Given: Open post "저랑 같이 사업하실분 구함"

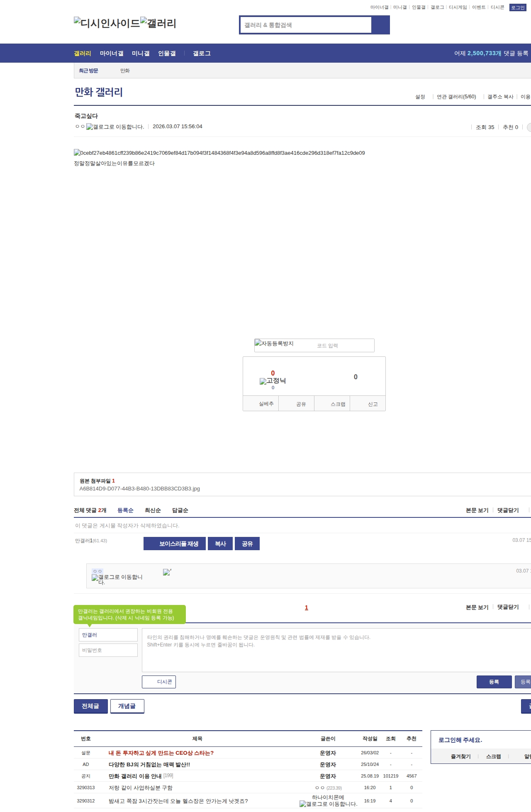Looking at the screenshot, I should (141, 788).
